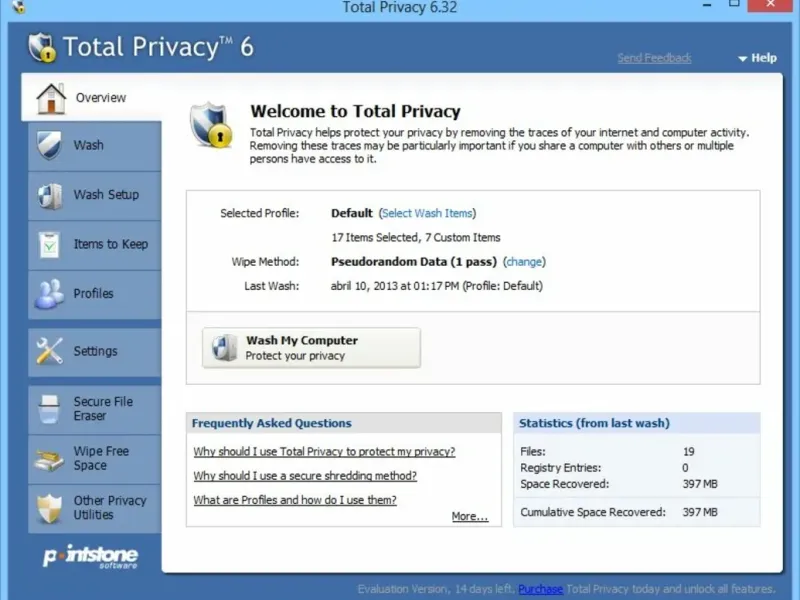Viewport: 800px width, 600px height.
Task: Click the 'Welcome to Total Privacy' heading
Action: (356, 111)
